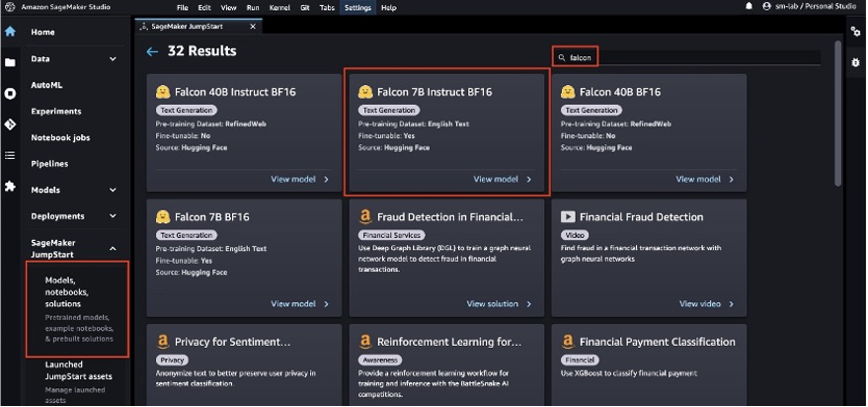The image size is (868, 407).
Task: Click the Amazon SageMaker Studio logo
Action: click(10, 7)
